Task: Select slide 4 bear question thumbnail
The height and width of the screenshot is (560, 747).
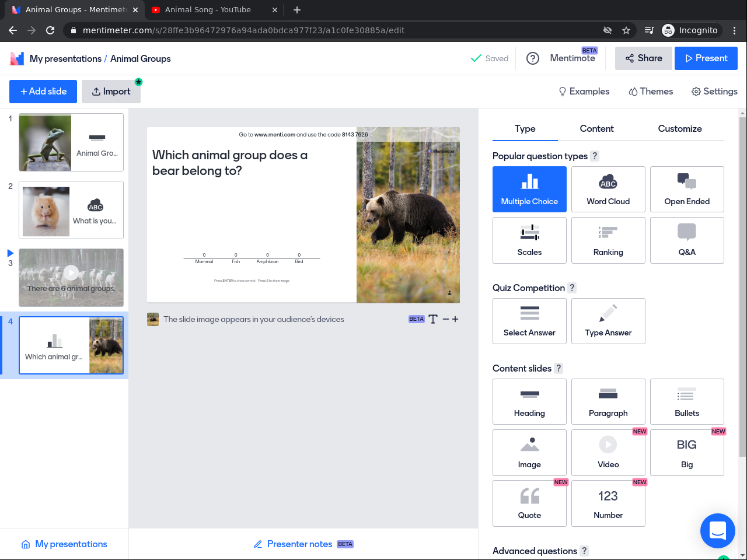Action: coord(71,345)
